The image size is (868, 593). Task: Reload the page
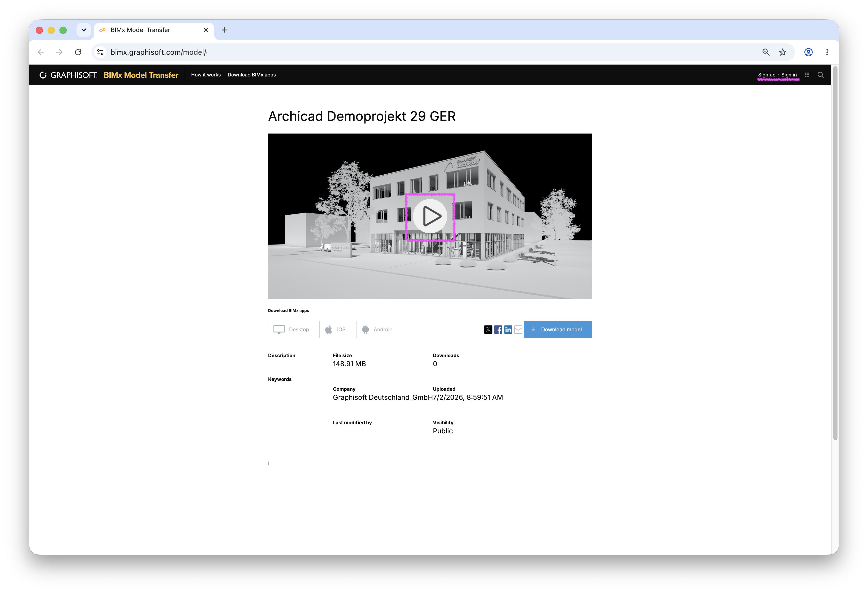78,52
